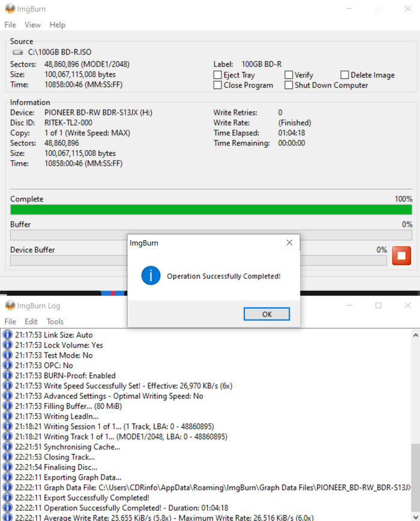
Task: Click the ImgBurn app icon in title bar
Action: (10, 8)
